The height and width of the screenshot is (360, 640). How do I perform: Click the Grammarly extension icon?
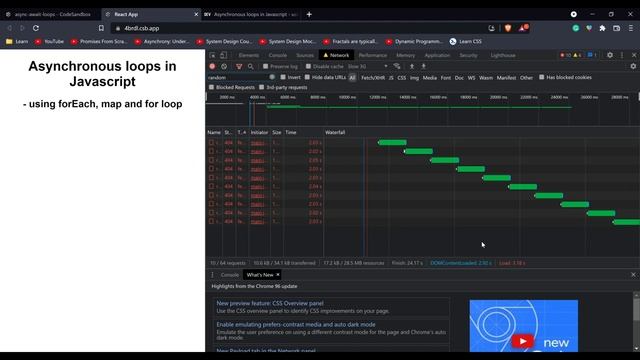click(x=576, y=28)
